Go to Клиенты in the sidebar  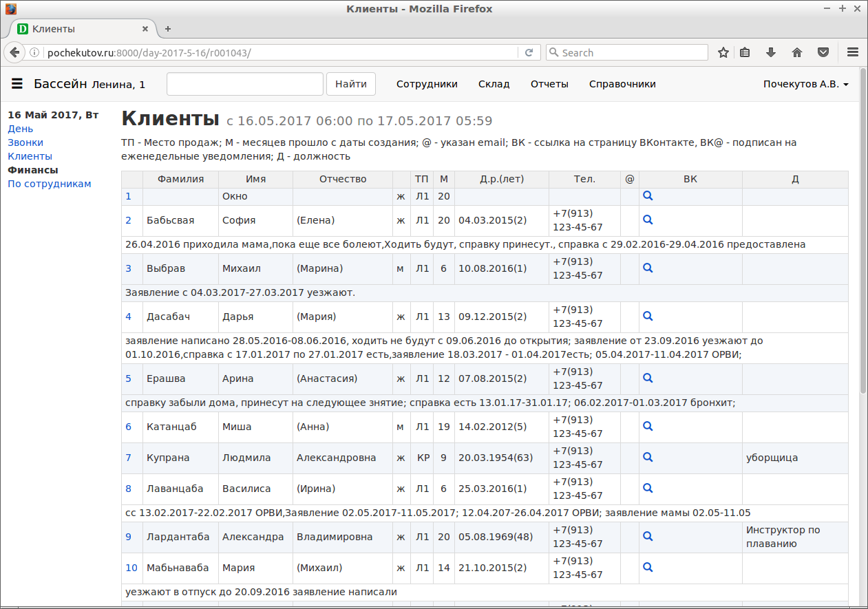coord(30,156)
